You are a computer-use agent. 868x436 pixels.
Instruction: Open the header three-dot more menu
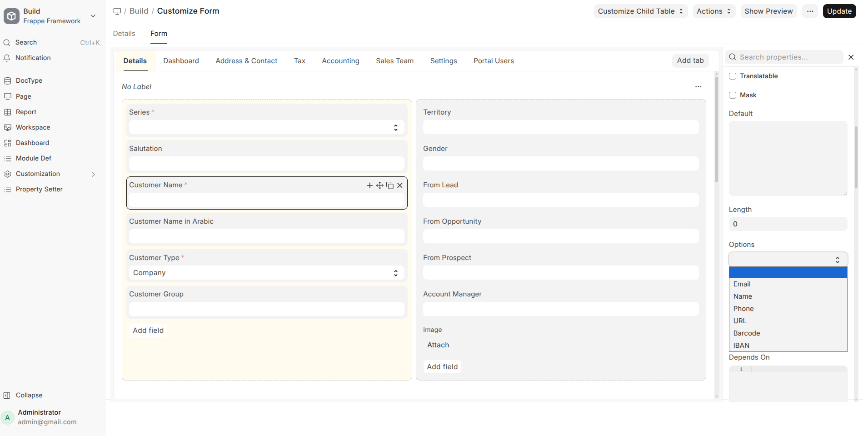tap(810, 11)
